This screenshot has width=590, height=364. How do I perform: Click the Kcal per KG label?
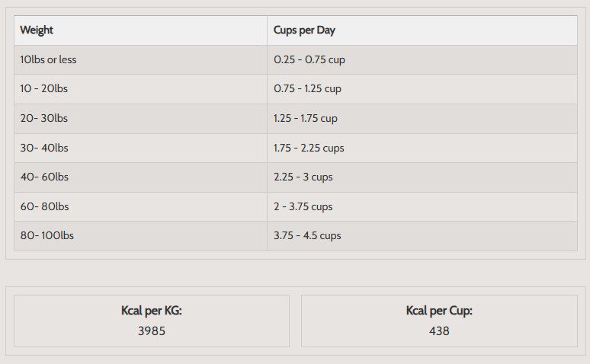point(152,311)
